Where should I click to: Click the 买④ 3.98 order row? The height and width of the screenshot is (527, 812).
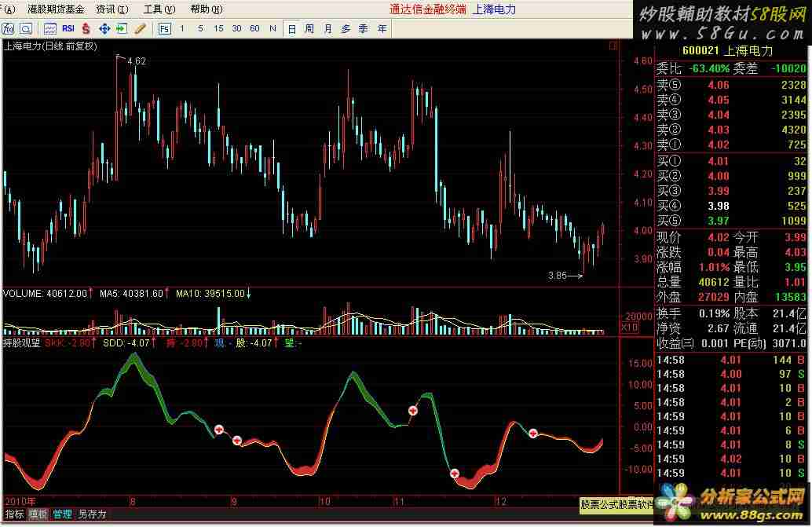731,206
